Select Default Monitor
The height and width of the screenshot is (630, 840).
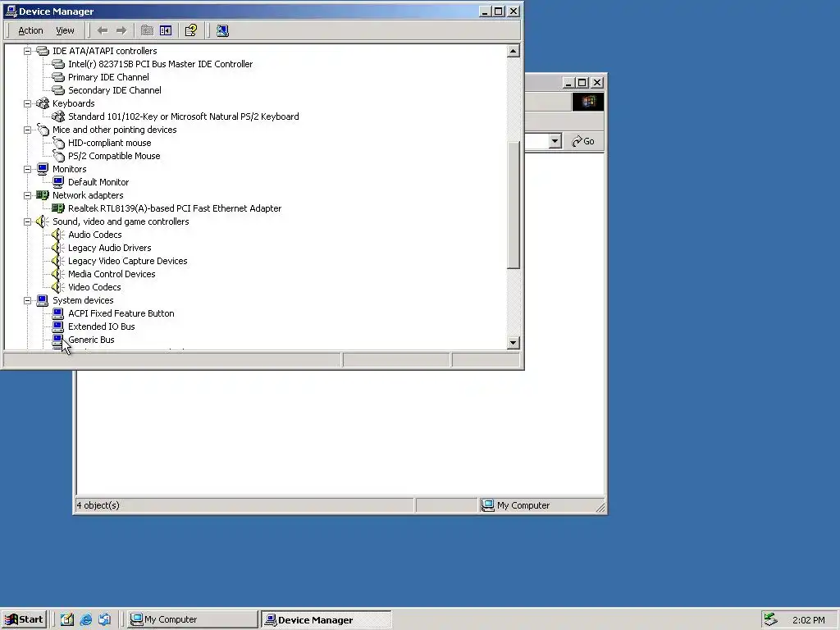(x=98, y=182)
